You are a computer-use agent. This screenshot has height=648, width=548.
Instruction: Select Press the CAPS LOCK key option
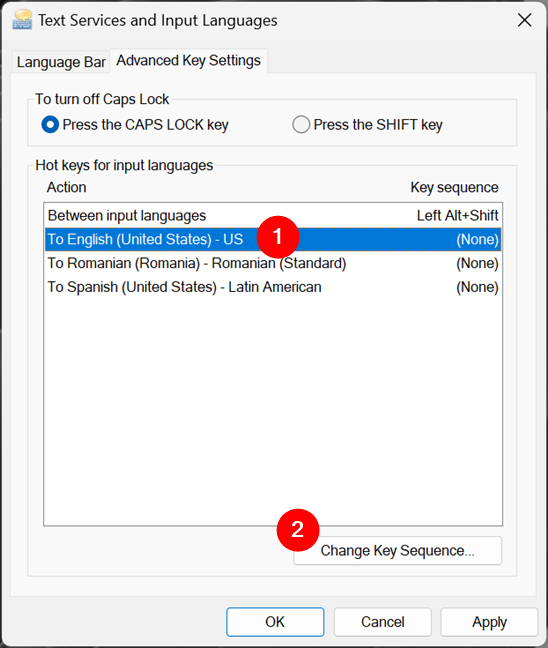click(135, 124)
